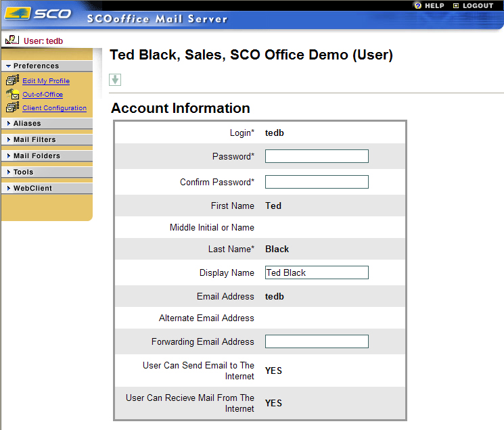Click the Edit My Profile icon

pos(12,81)
